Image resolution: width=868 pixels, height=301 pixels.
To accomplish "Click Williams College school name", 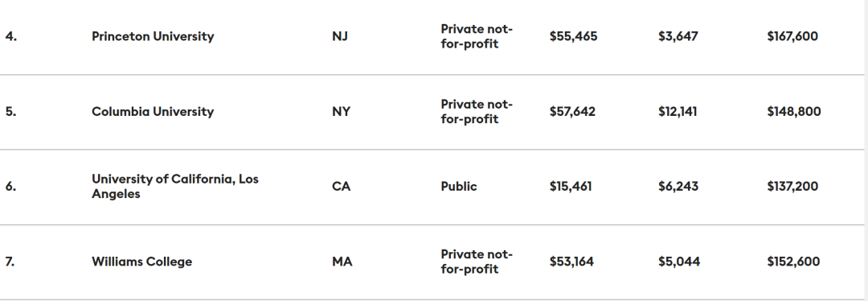I will click(x=141, y=262).
